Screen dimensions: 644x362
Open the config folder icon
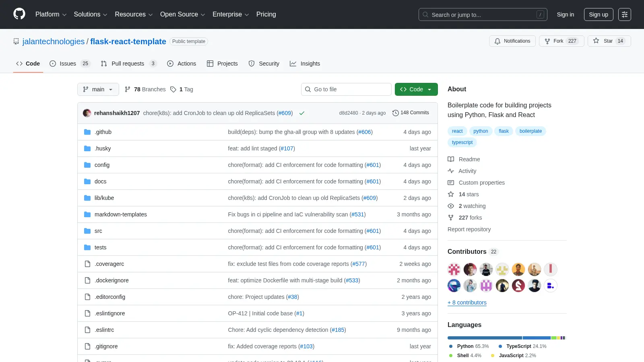[x=87, y=165]
